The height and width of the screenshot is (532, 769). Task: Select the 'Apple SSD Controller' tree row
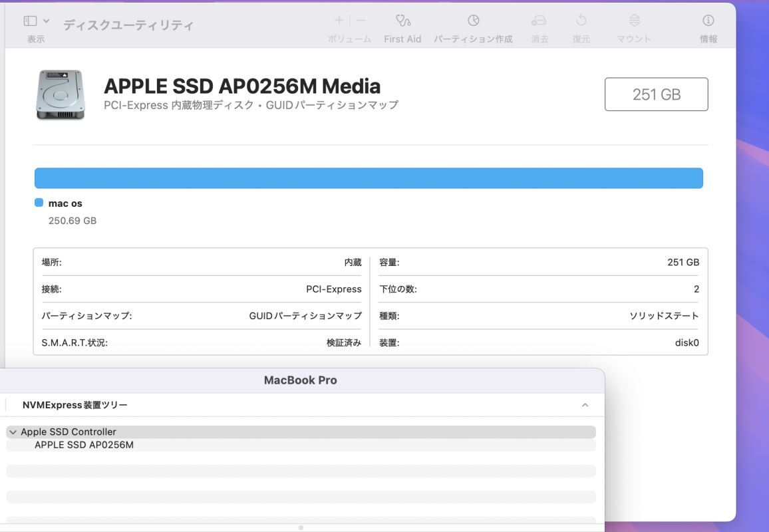(301, 432)
